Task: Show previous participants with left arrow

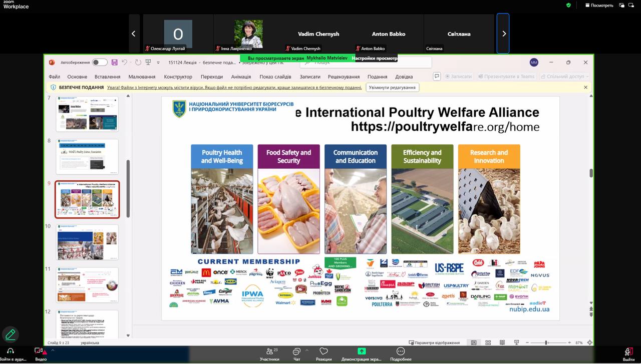Action: 134,34
